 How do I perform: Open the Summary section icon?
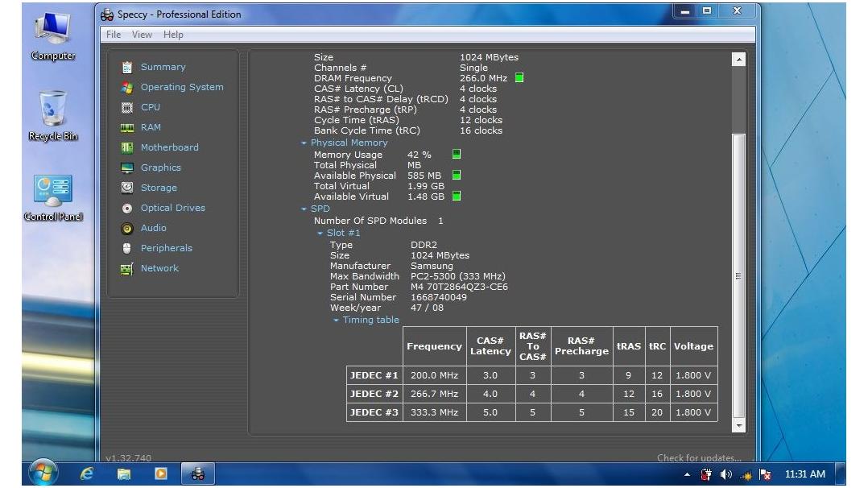[x=126, y=67]
